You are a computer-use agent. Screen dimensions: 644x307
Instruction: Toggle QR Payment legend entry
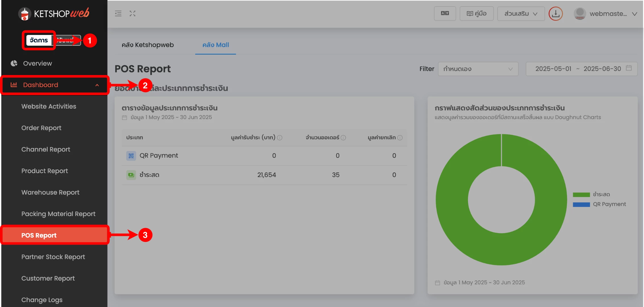(599, 204)
